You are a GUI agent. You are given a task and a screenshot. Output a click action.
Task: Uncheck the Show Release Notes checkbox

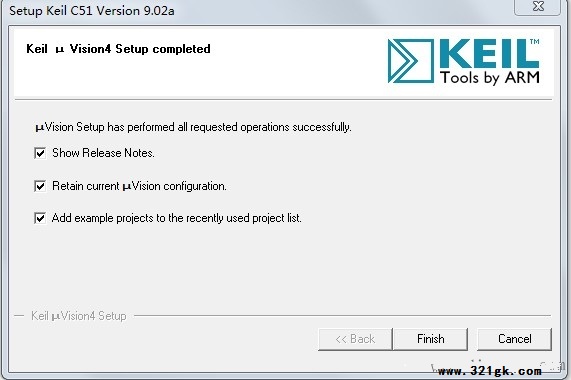(x=40, y=153)
